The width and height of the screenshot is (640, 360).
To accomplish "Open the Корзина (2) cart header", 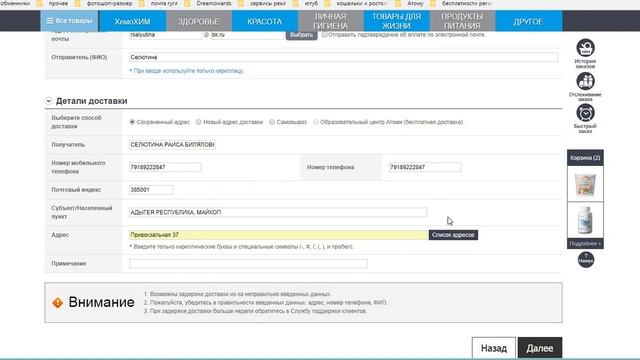I will coord(585,158).
